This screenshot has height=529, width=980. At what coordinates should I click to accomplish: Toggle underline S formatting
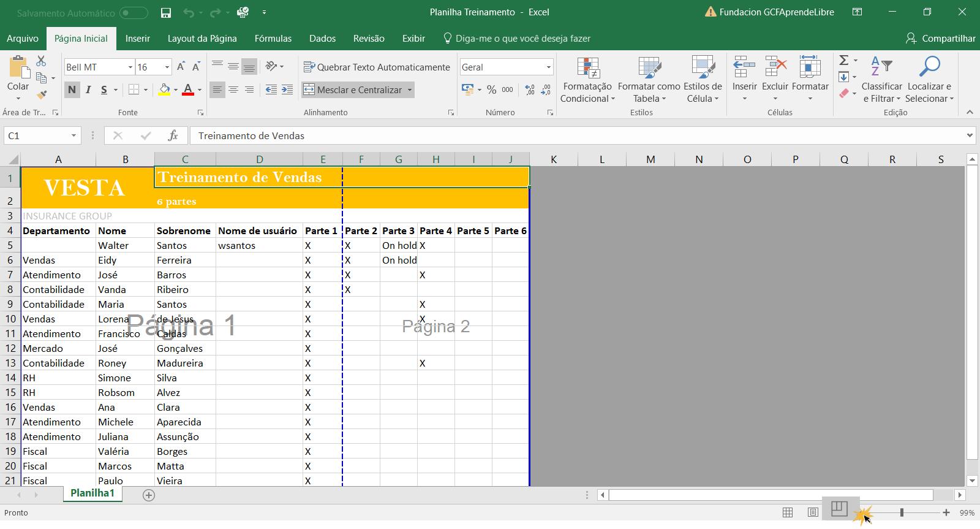coord(104,90)
